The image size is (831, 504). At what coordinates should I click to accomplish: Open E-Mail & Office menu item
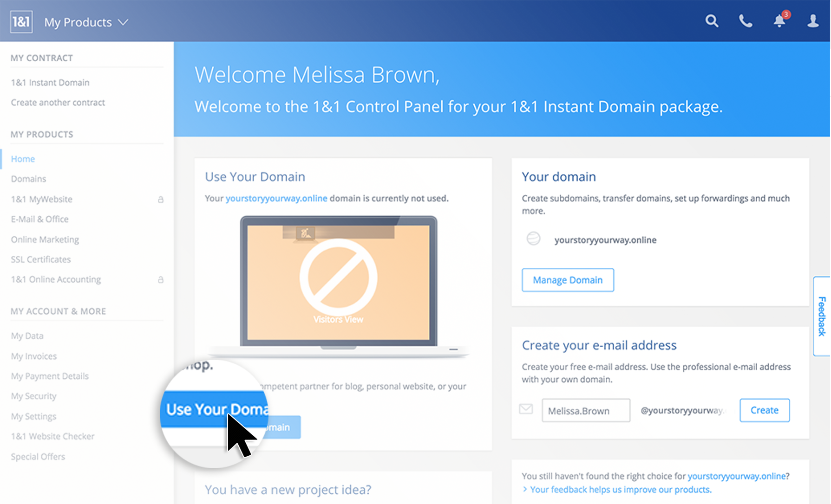tap(39, 219)
